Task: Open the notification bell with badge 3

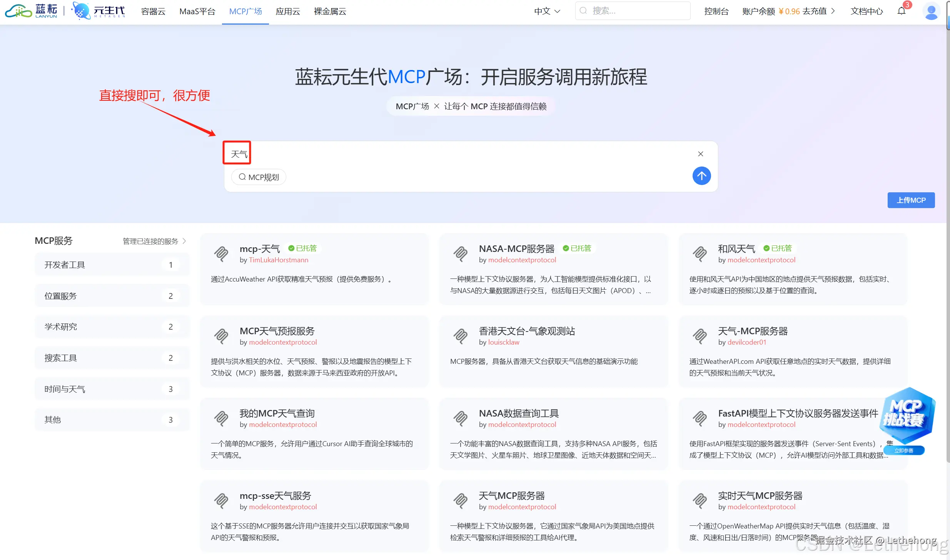Action: click(x=902, y=11)
